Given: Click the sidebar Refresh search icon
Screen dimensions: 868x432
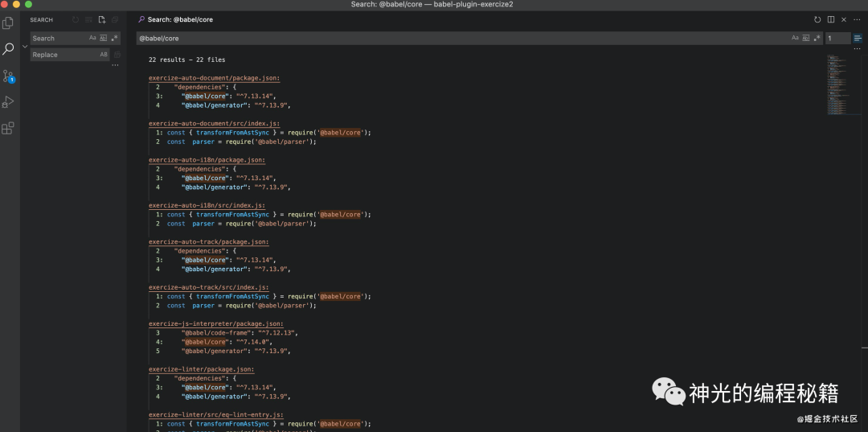Looking at the screenshot, I should point(76,20).
